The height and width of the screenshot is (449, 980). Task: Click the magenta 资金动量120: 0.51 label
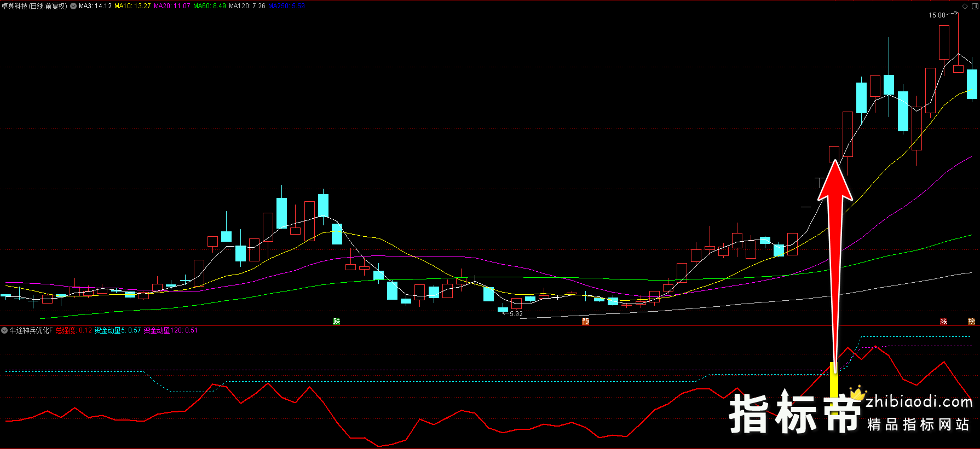tap(171, 330)
